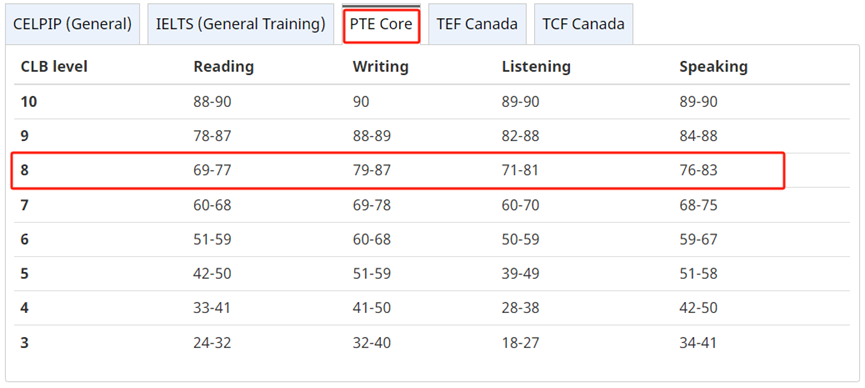Screen dimensions: 865x388
Task: Click the Speaking score 34-41 cell
Action: [698, 343]
